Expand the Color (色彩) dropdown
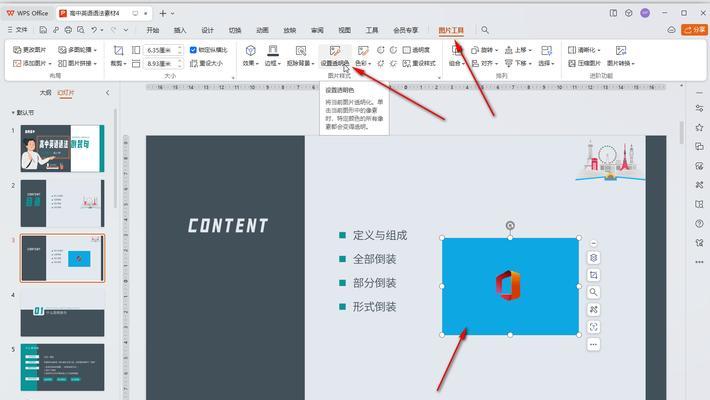Screen dimensions: 710x400 tap(363, 62)
